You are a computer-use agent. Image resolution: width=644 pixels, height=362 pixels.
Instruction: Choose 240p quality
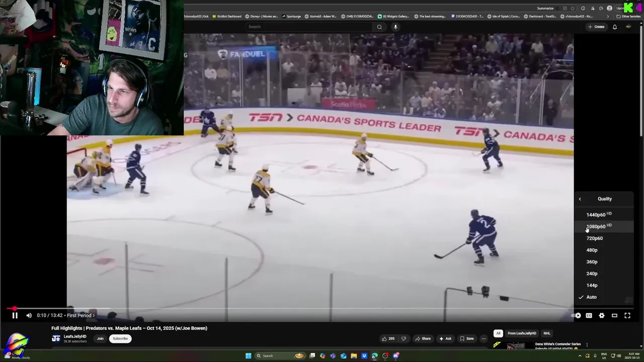pyautogui.click(x=604, y=274)
